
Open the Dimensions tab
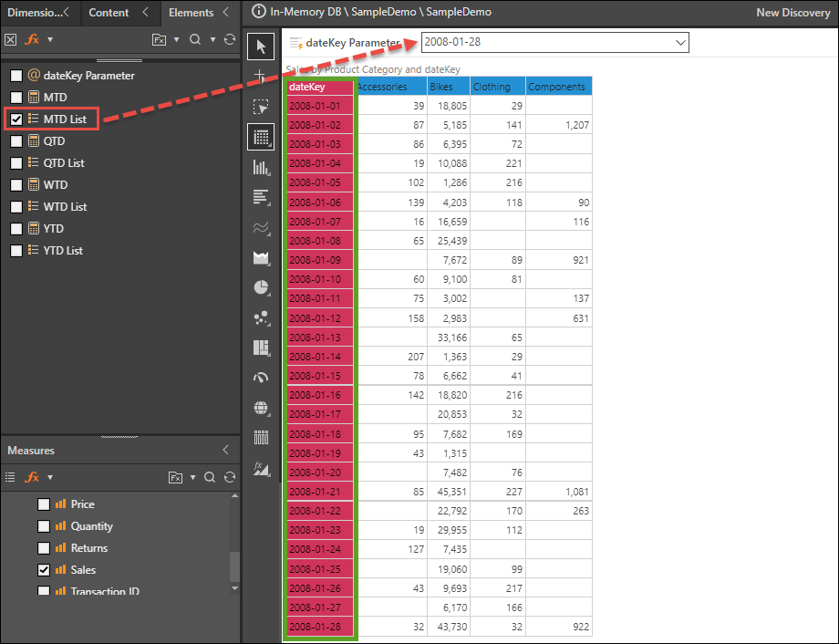coord(36,13)
